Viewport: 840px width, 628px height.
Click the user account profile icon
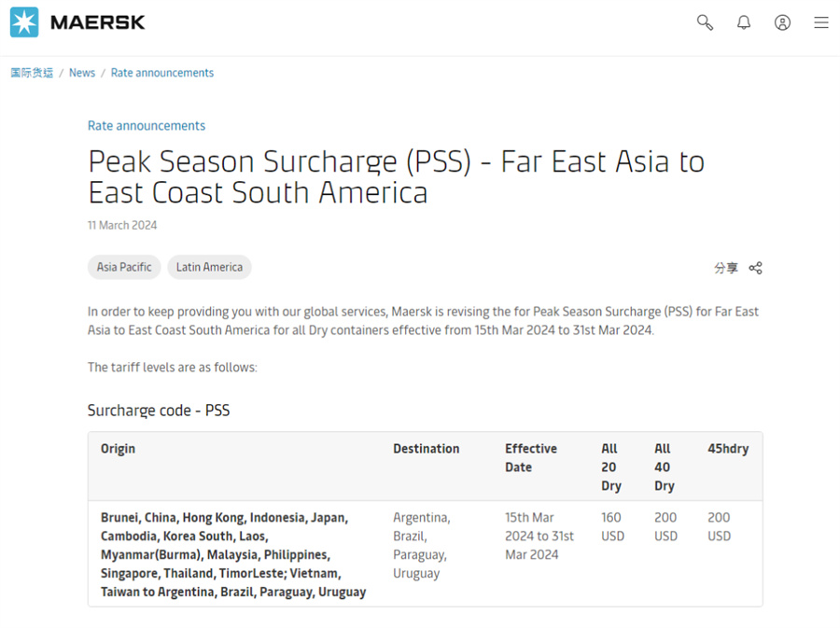pyautogui.click(x=782, y=22)
